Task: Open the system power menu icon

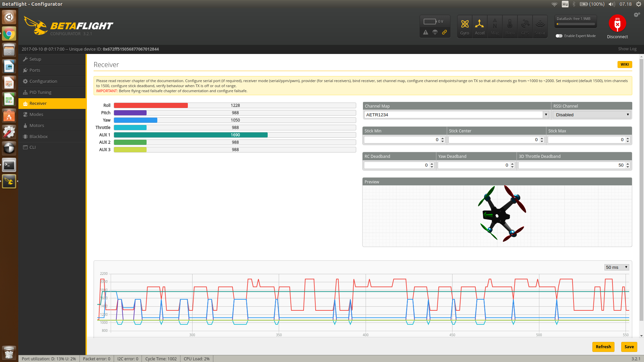Action: [x=638, y=4]
